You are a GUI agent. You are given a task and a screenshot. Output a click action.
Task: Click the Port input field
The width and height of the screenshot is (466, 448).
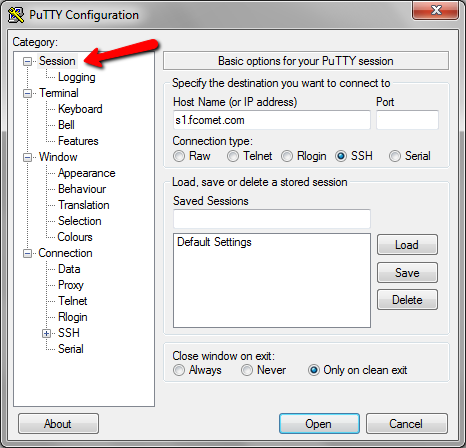407,120
